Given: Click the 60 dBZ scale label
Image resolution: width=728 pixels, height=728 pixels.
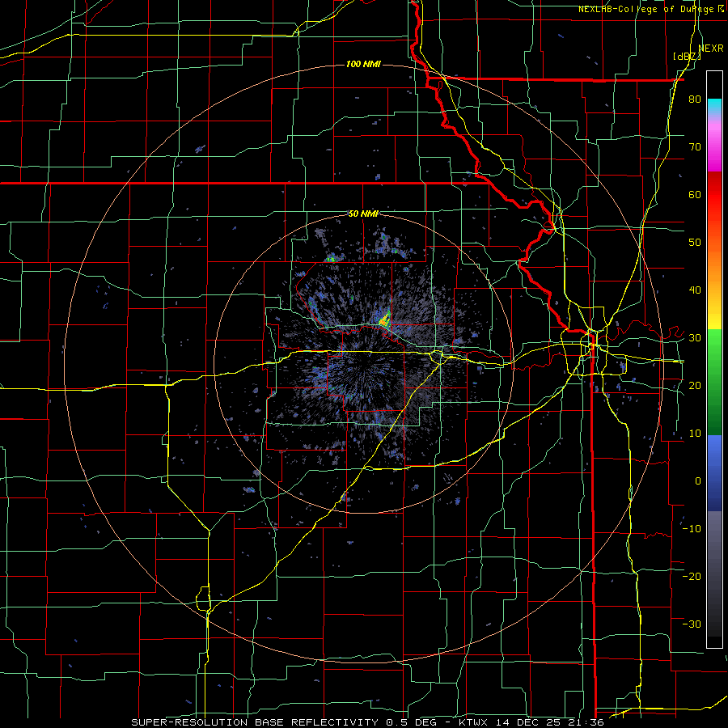Looking at the screenshot, I should point(695,194).
